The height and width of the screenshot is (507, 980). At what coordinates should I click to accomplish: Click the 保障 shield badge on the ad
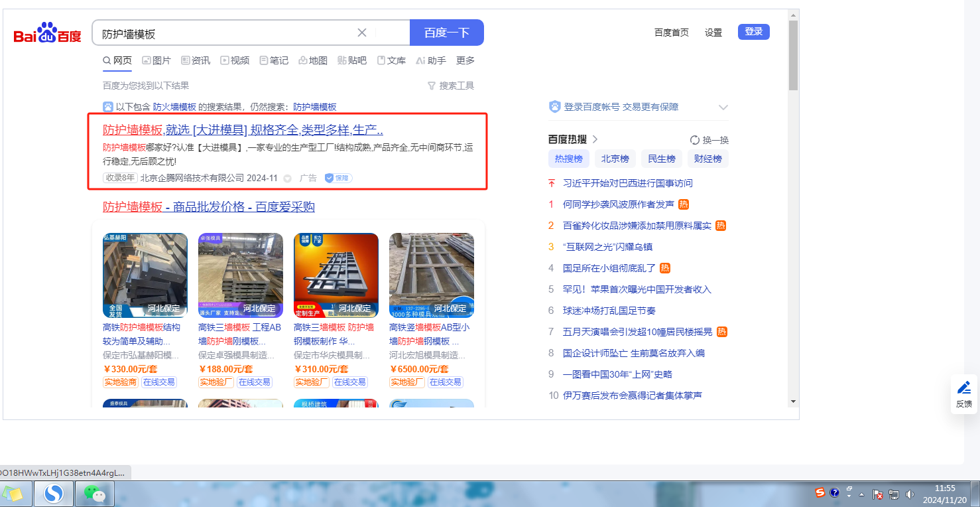click(338, 178)
